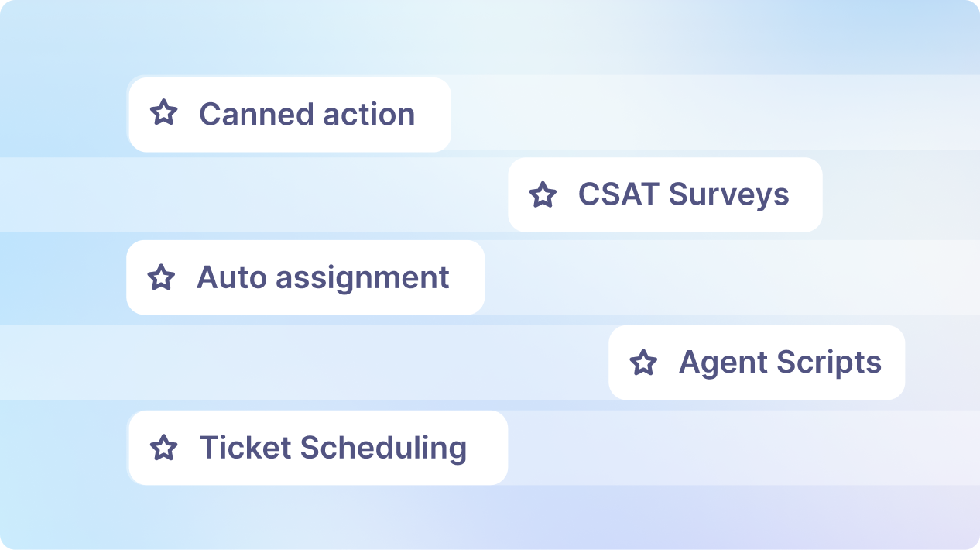The width and height of the screenshot is (980, 550).
Task: Open the CSAT Surveys label
Action: pos(684,194)
